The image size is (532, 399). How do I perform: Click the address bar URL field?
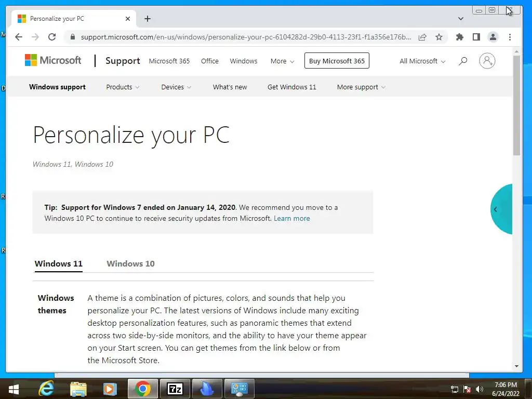[x=246, y=37]
